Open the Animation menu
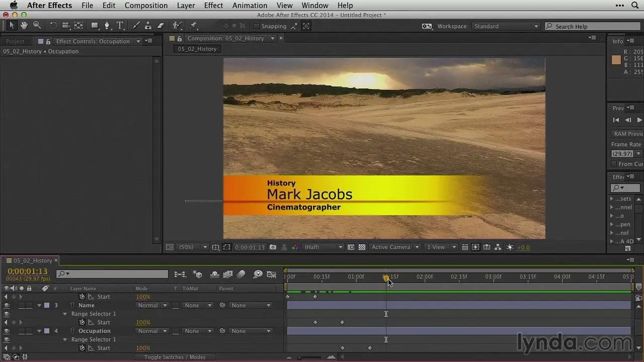The width and height of the screenshot is (644, 362). [x=250, y=6]
